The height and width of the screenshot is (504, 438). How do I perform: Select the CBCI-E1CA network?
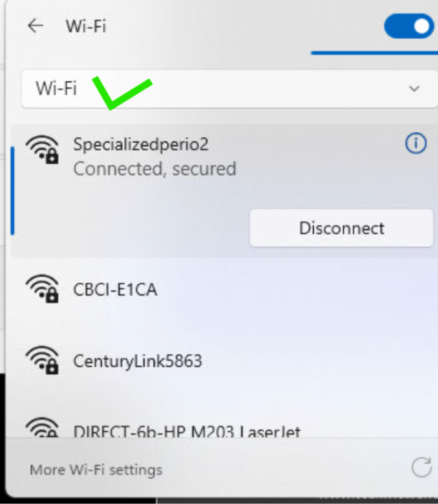pyautogui.click(x=222, y=289)
